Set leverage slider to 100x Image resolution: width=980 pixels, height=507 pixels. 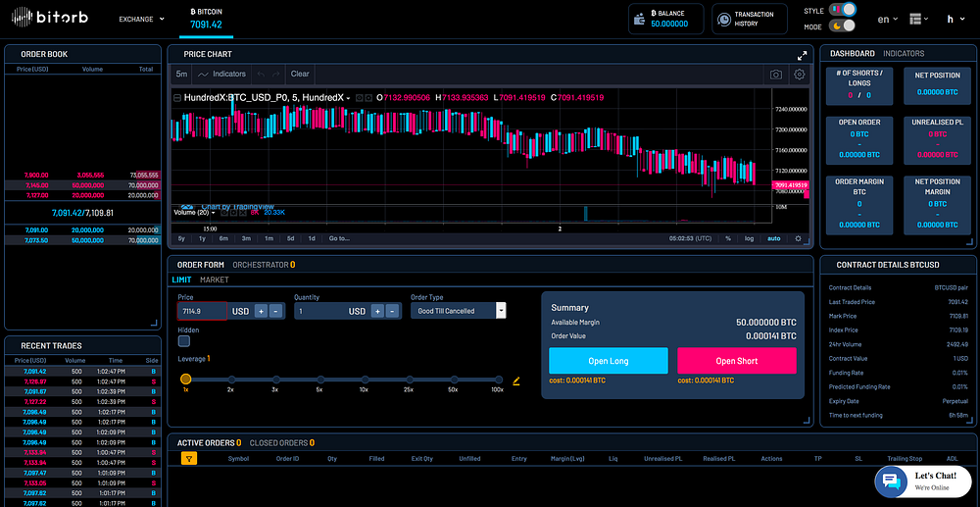(x=499, y=380)
